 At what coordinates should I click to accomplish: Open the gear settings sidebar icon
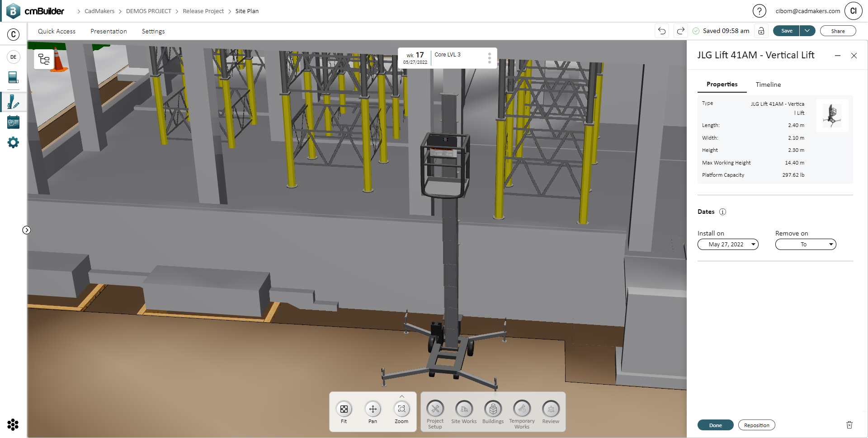(14, 142)
